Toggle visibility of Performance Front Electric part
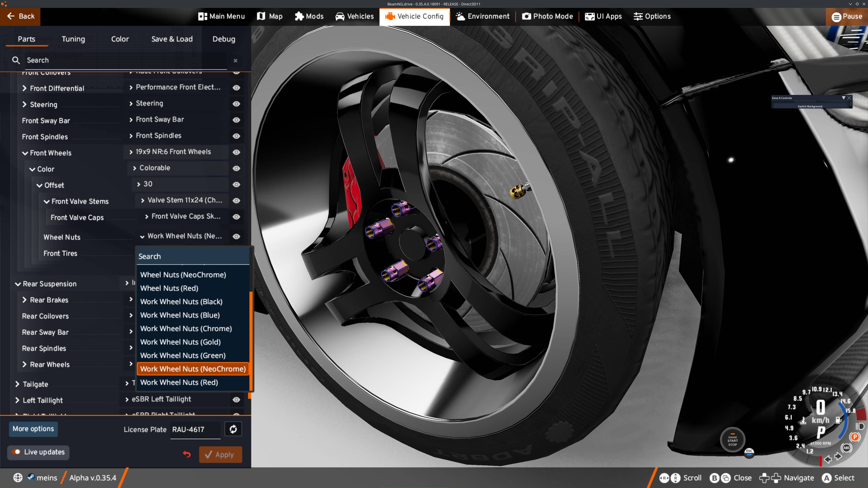868x488 pixels. click(x=236, y=88)
